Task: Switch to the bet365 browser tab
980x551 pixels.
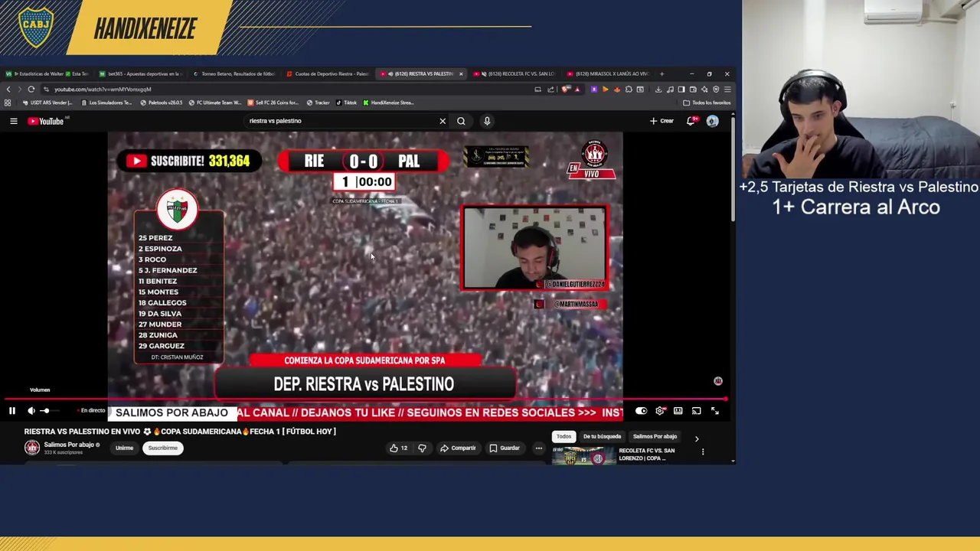Action: (x=142, y=73)
